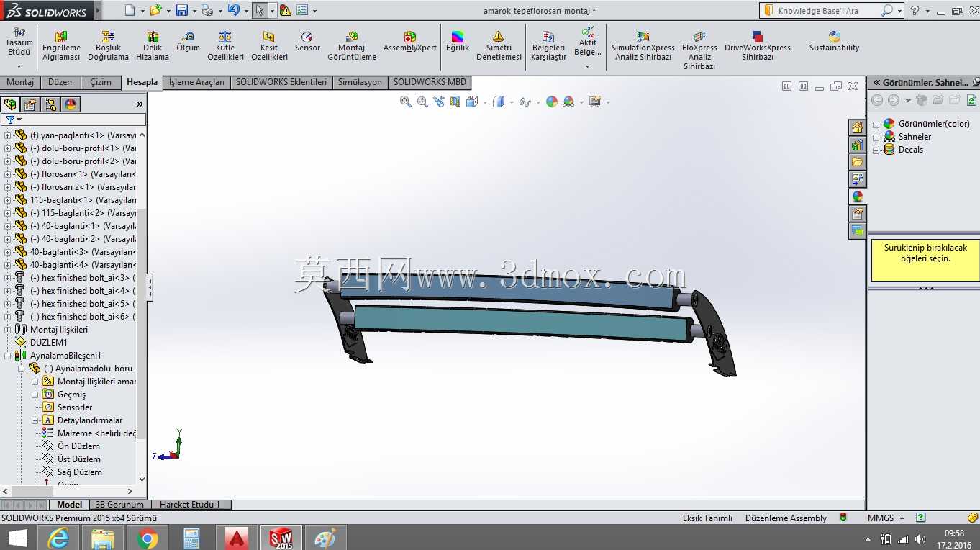
Task: Open the File Explorer task pane tab
Action: [x=857, y=162]
